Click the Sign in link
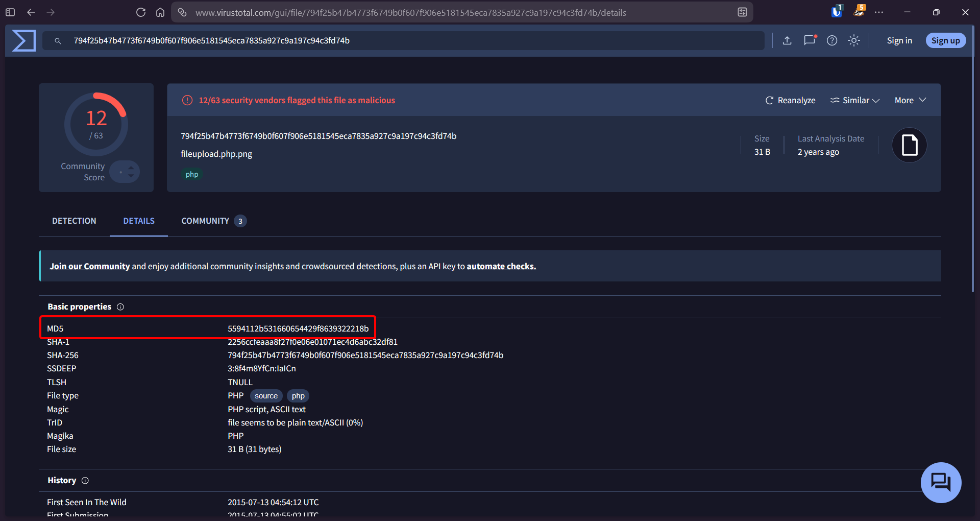 coord(899,41)
